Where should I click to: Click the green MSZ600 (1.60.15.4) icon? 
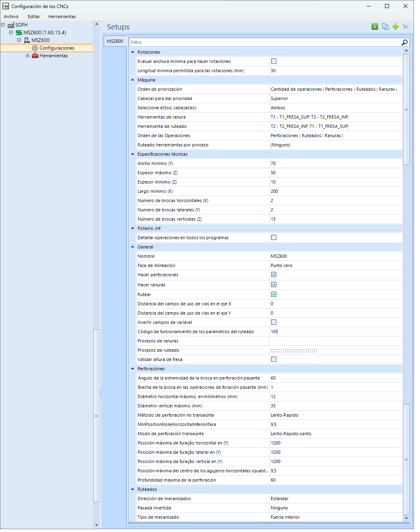(19, 33)
